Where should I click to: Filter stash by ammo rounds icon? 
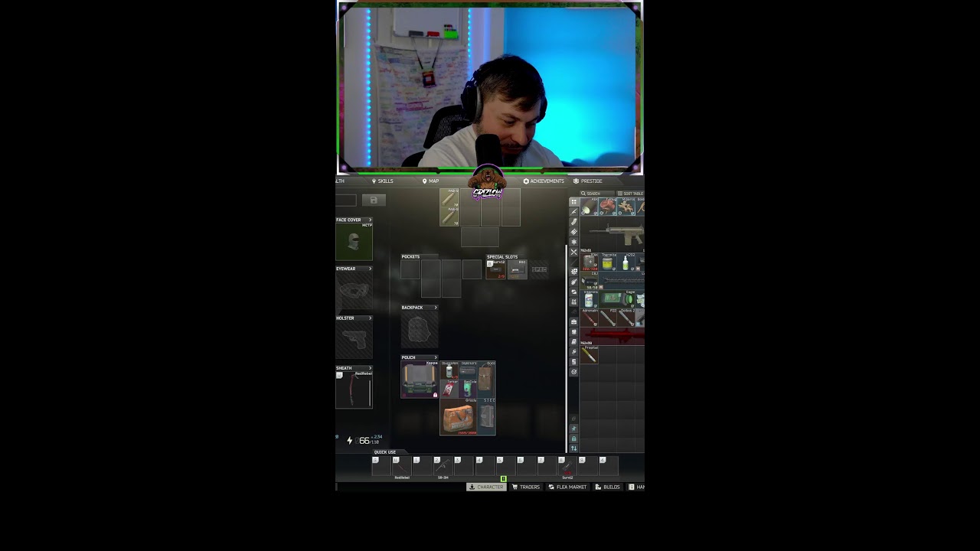coord(573,232)
